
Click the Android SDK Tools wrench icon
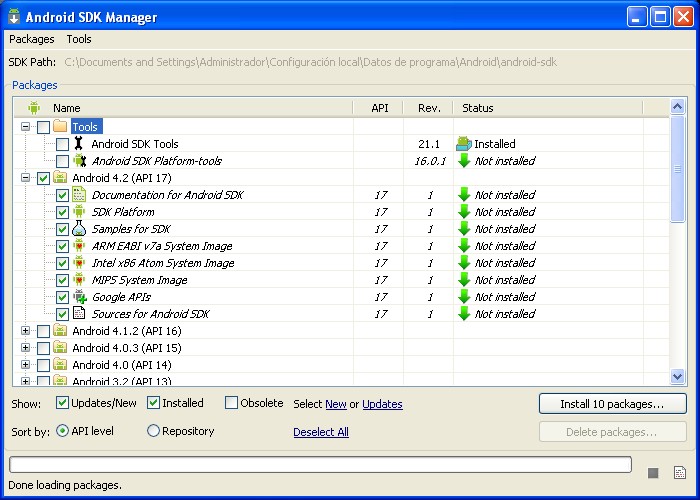click(79, 143)
